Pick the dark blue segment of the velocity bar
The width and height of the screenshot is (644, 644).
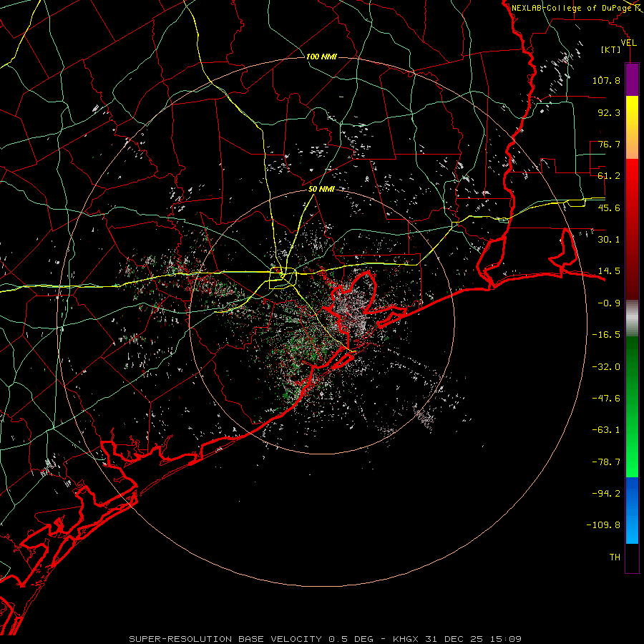(632, 493)
